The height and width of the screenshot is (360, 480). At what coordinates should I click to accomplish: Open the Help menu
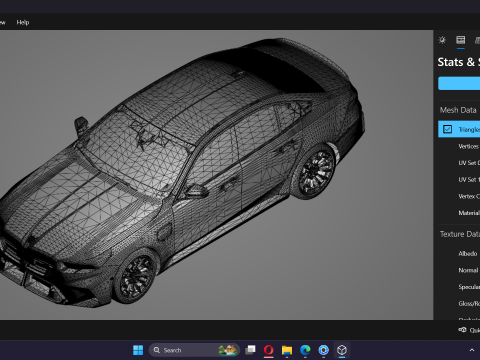(23, 22)
